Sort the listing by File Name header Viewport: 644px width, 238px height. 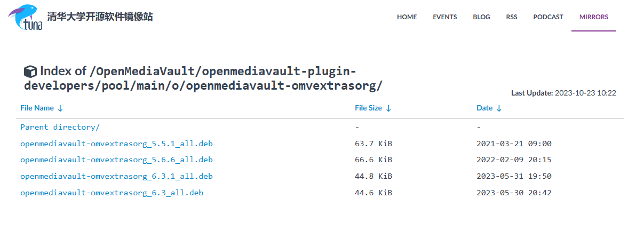click(37, 108)
